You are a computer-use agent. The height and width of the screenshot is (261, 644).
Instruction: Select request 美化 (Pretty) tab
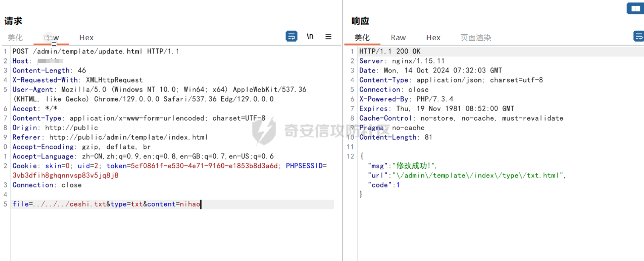[x=15, y=38]
